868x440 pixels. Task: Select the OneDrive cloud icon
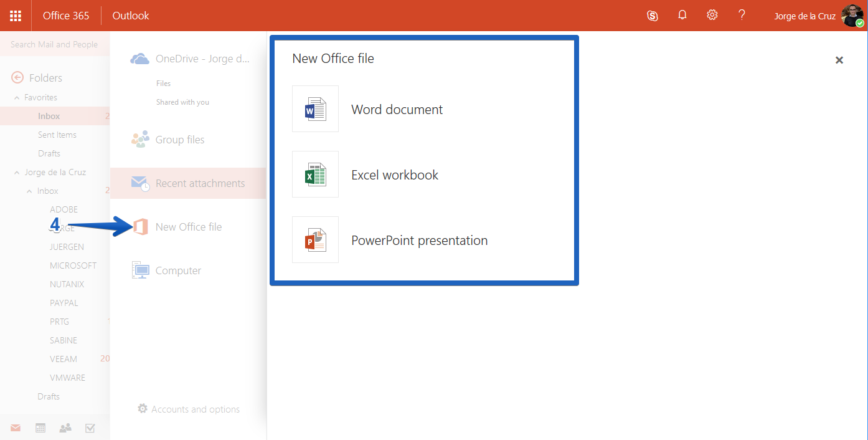click(139, 59)
